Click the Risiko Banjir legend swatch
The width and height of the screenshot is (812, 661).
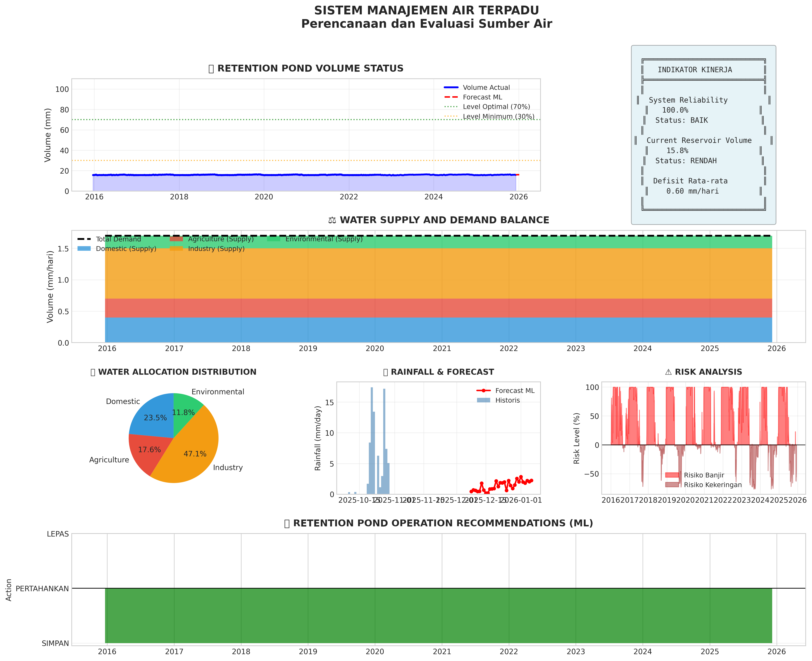pos(672,475)
